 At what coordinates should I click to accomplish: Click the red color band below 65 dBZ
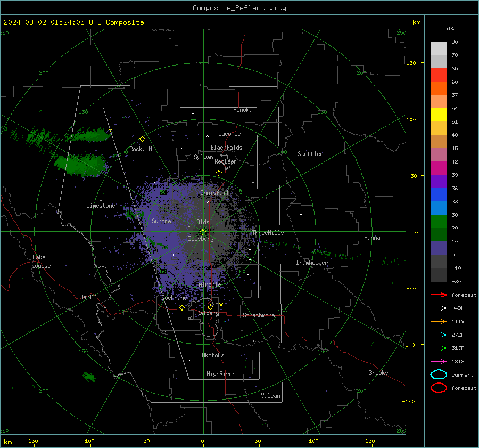[439, 75]
